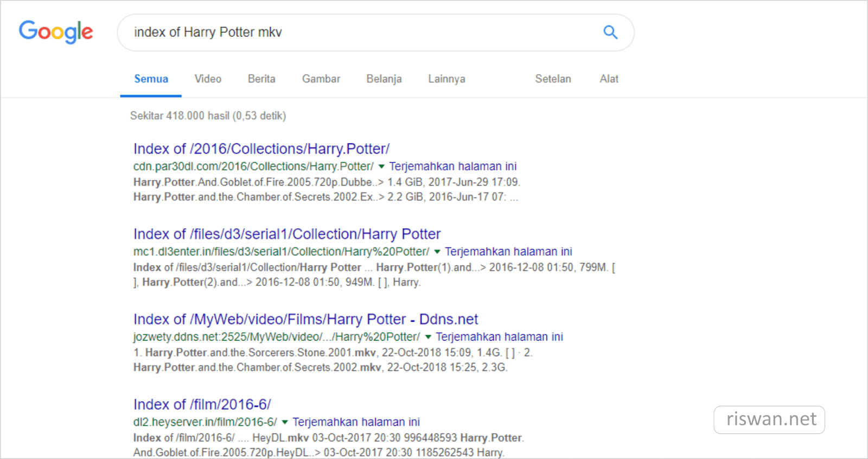Image resolution: width=868 pixels, height=459 pixels.
Task: Click the dl2.heyserver.in green URL text
Action: pos(205,422)
